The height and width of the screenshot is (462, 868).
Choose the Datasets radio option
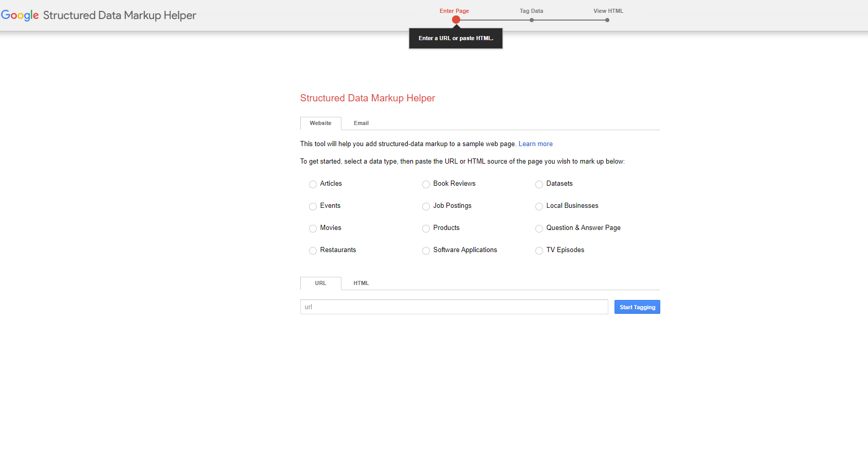pos(539,184)
